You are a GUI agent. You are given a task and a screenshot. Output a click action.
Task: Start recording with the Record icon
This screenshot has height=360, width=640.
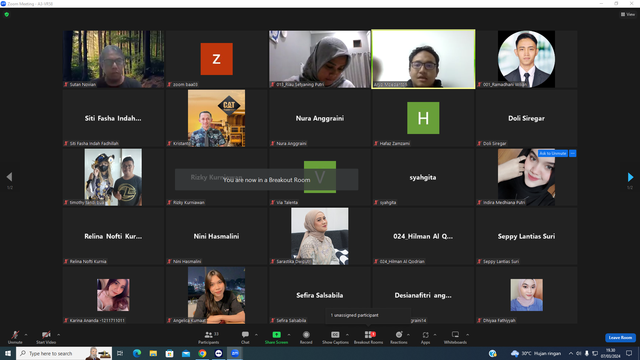pos(306,335)
